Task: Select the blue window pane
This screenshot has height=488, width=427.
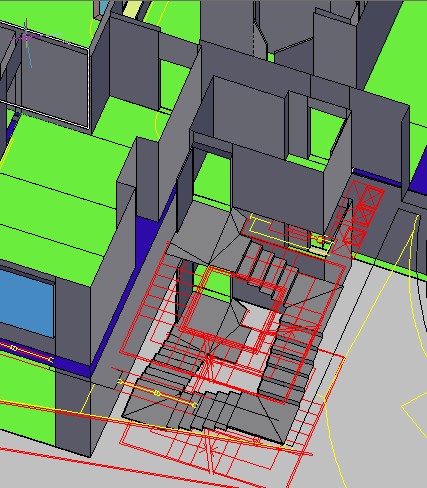Action: pyautogui.click(x=27, y=303)
